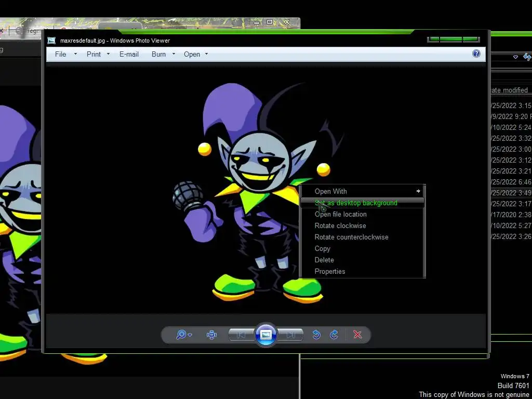
Task: Maximize the background browser window
Action: [270, 22]
